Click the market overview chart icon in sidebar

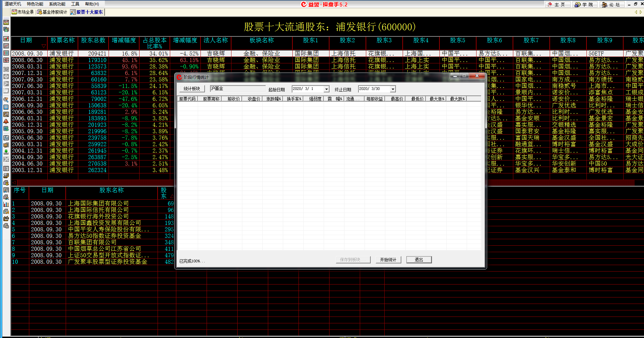point(6,22)
